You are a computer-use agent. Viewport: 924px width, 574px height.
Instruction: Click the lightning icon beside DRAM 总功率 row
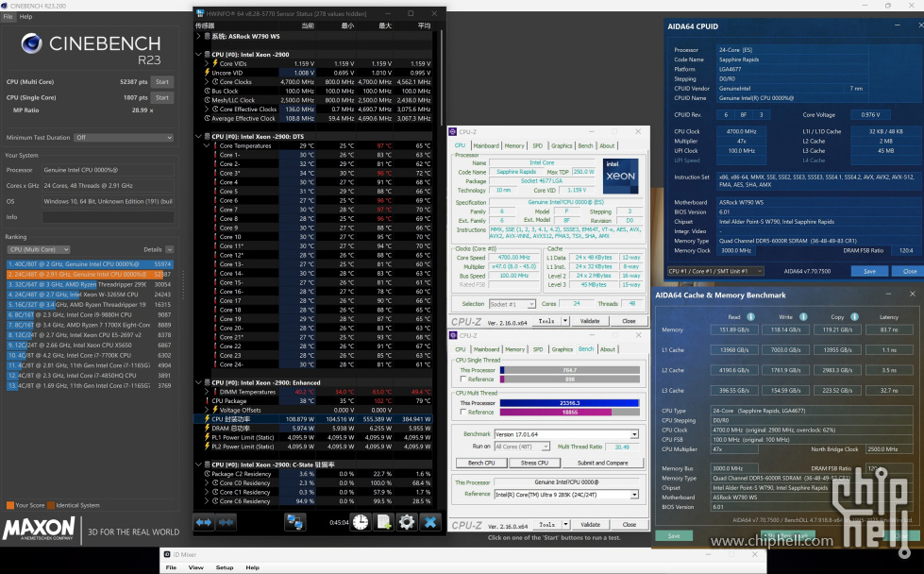pos(208,429)
